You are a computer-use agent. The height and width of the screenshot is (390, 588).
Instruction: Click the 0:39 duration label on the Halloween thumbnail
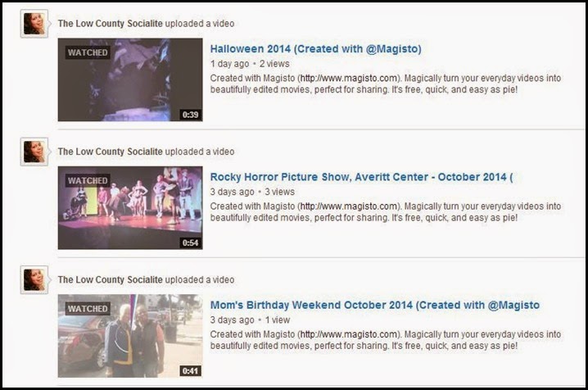pos(190,115)
